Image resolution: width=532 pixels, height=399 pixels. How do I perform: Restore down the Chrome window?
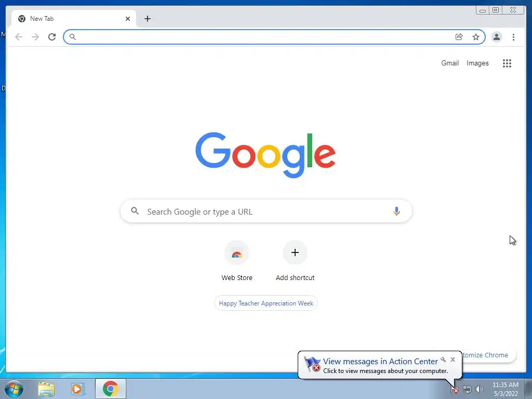[496, 10]
